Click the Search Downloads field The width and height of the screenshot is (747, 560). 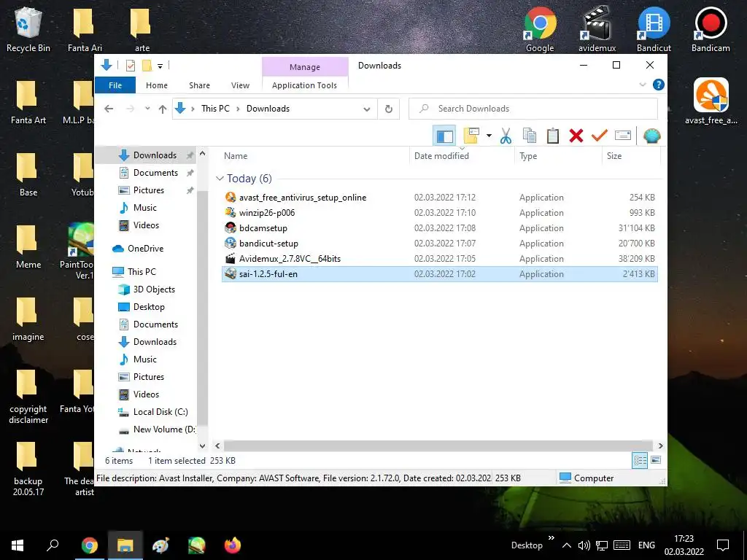click(533, 109)
